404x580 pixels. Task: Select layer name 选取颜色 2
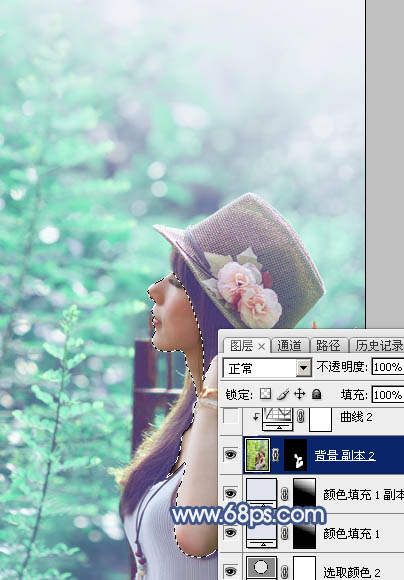pos(351,573)
